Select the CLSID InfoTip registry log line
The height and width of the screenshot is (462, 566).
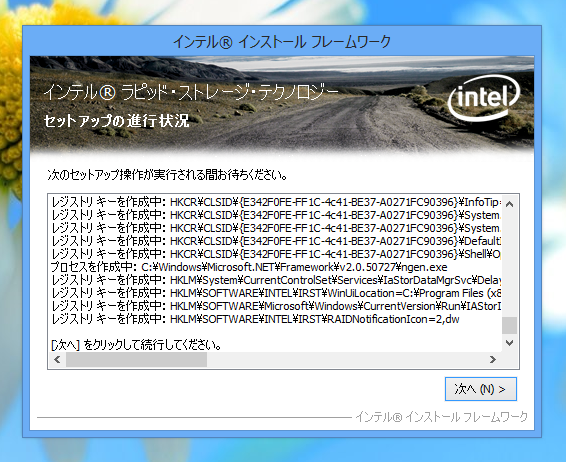pyautogui.click(x=276, y=202)
